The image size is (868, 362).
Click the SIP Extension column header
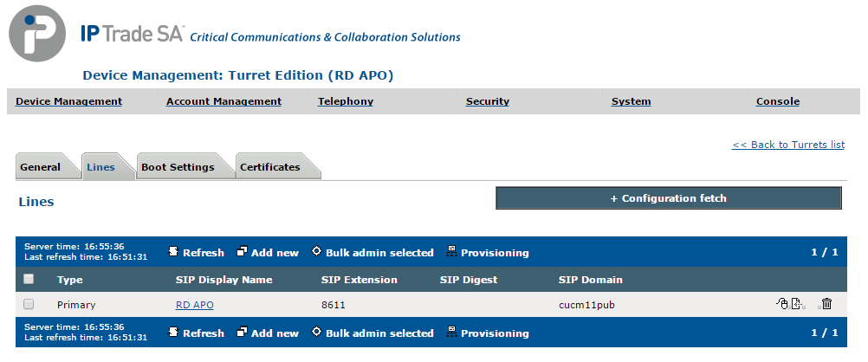coord(360,280)
